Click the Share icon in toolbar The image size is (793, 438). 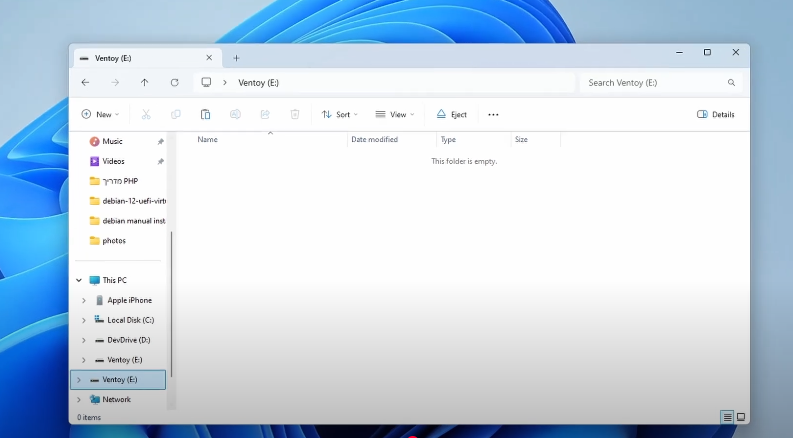pos(265,114)
